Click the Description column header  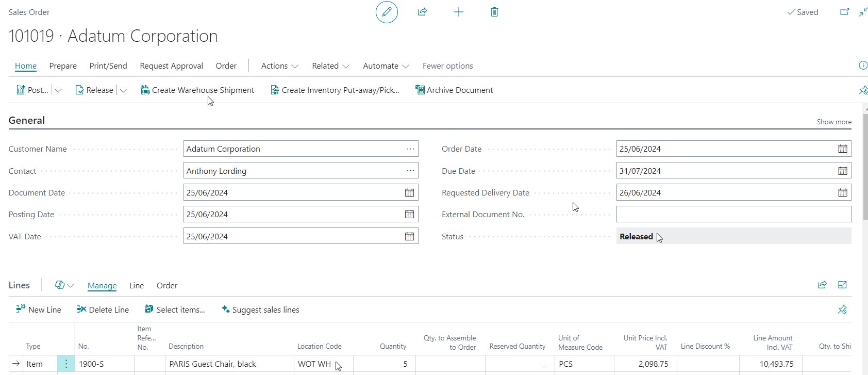[186, 346]
